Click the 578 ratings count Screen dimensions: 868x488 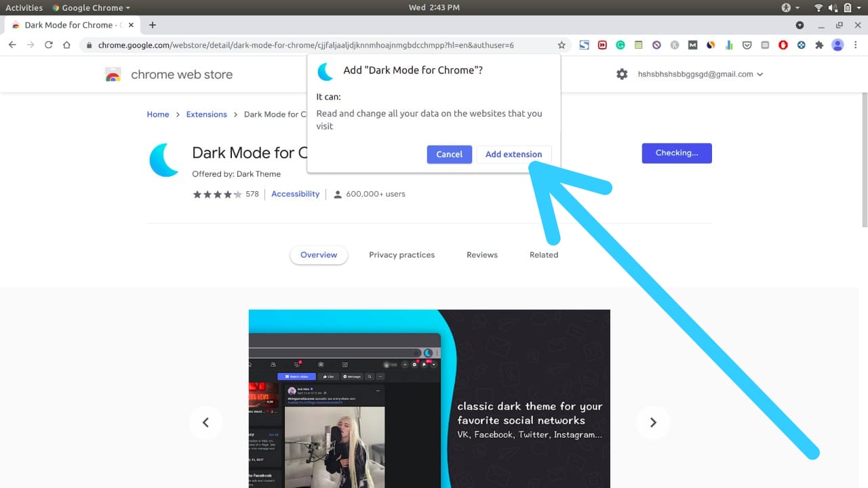pyautogui.click(x=252, y=194)
